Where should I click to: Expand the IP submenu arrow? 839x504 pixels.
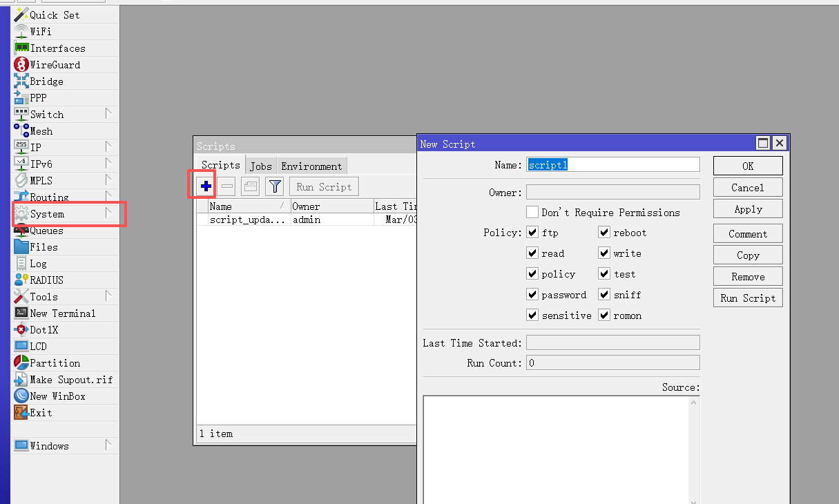(x=108, y=147)
